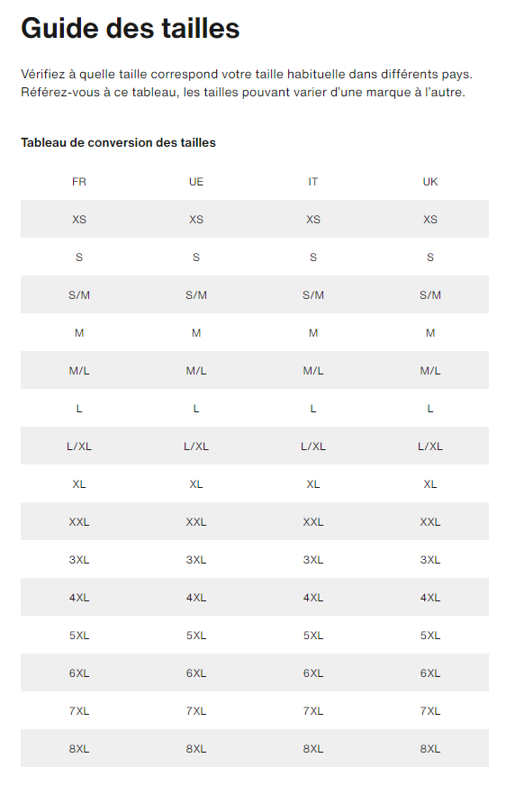Select the 8XL cell in UK column
This screenshot has height=812, width=506.
coord(430,749)
